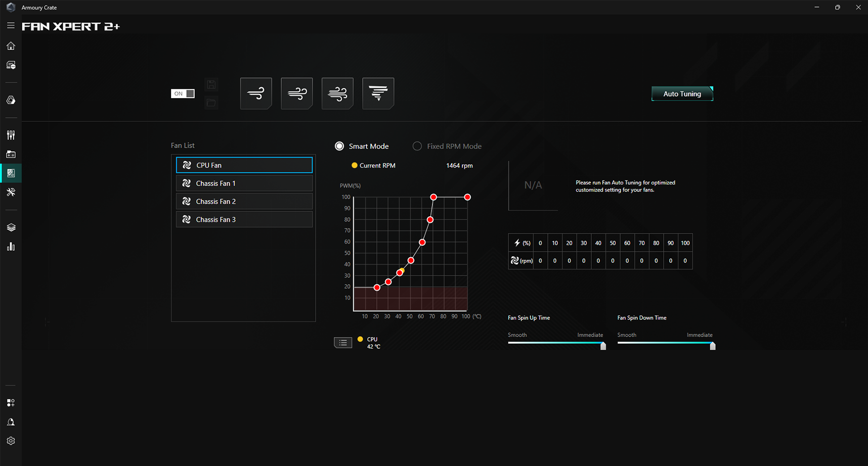The height and width of the screenshot is (466, 868).
Task: Click the fan curve point near 25% PWM
Action: pyautogui.click(x=388, y=282)
